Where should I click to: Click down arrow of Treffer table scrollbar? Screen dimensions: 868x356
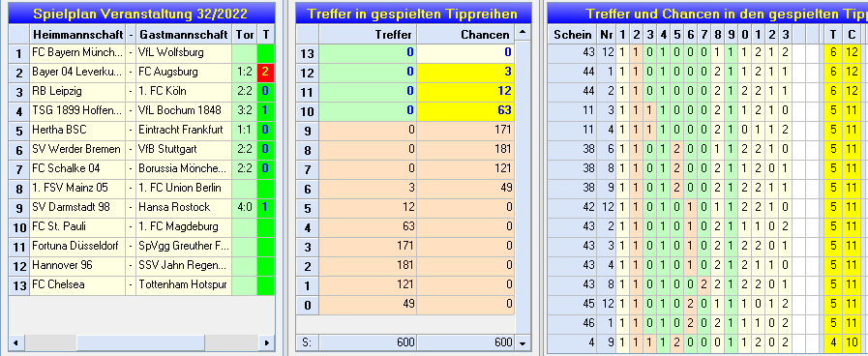click(523, 342)
